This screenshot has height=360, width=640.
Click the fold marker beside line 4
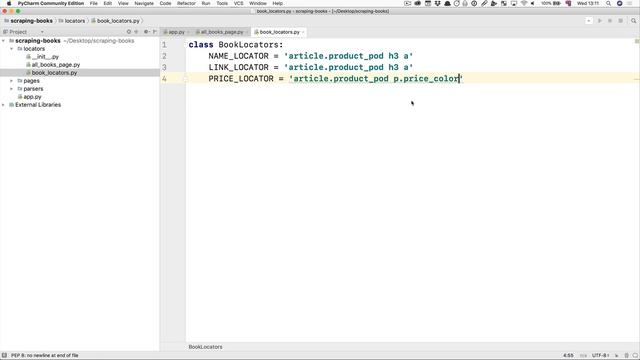click(185, 79)
